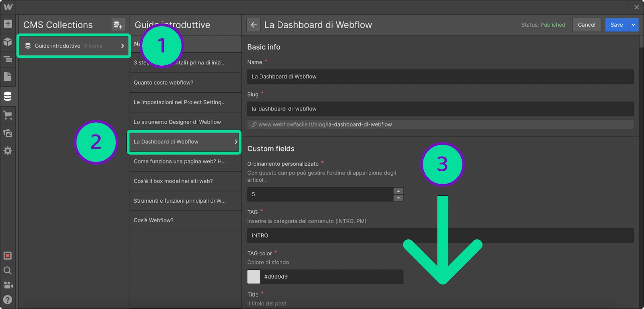Open the Help question mark icon

pyautogui.click(x=8, y=299)
